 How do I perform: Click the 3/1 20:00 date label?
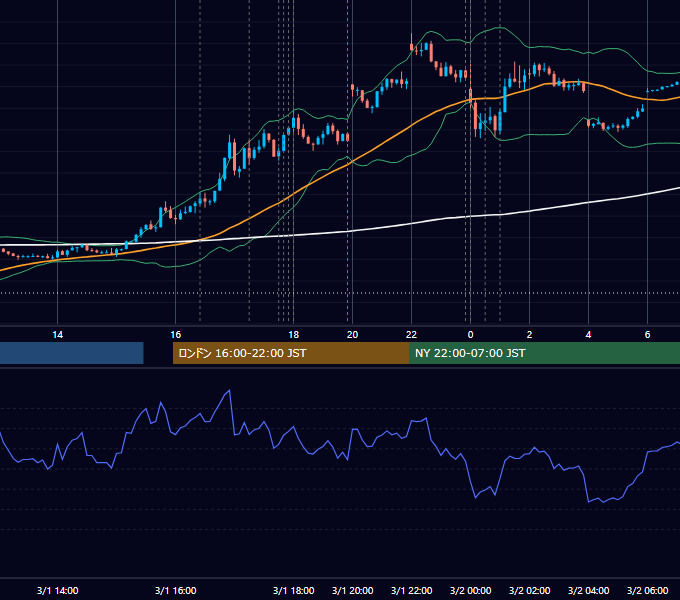click(353, 590)
